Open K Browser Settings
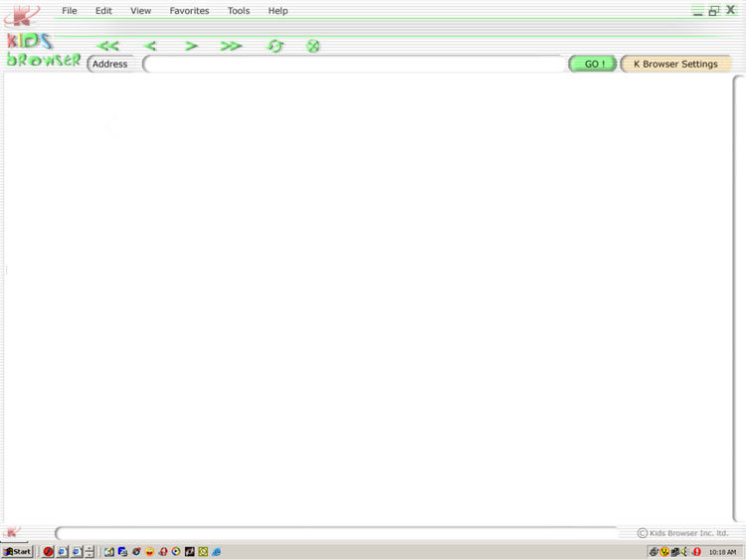The image size is (746, 560). click(x=675, y=64)
